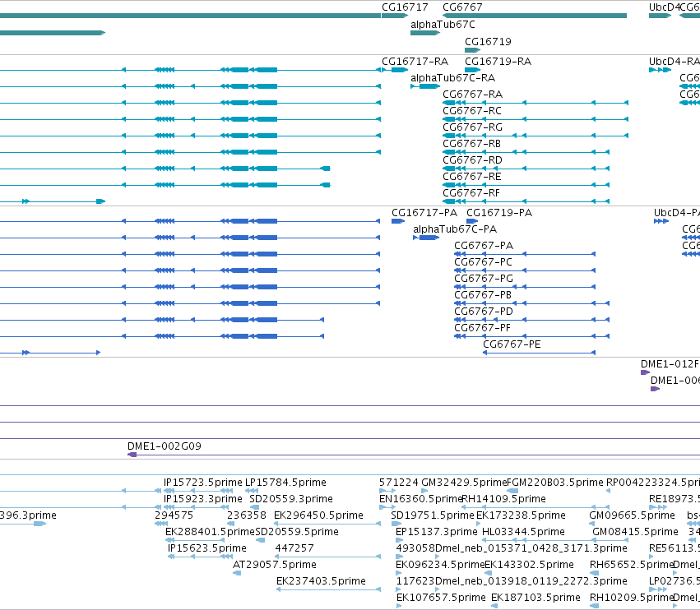Select Dmel_neb_015371_0428_3171.3prime label
Screen dimensions: 700x610
coord(531,548)
